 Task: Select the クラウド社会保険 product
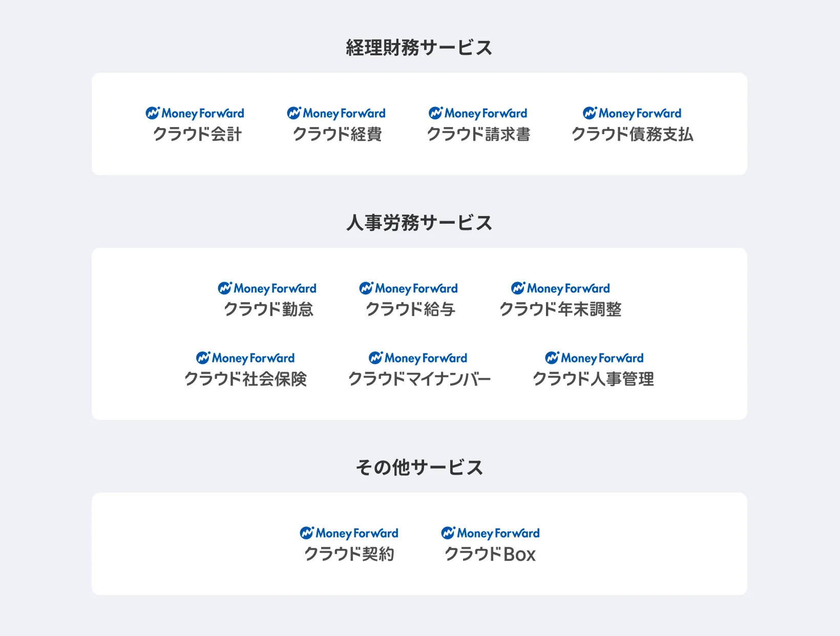click(x=245, y=379)
